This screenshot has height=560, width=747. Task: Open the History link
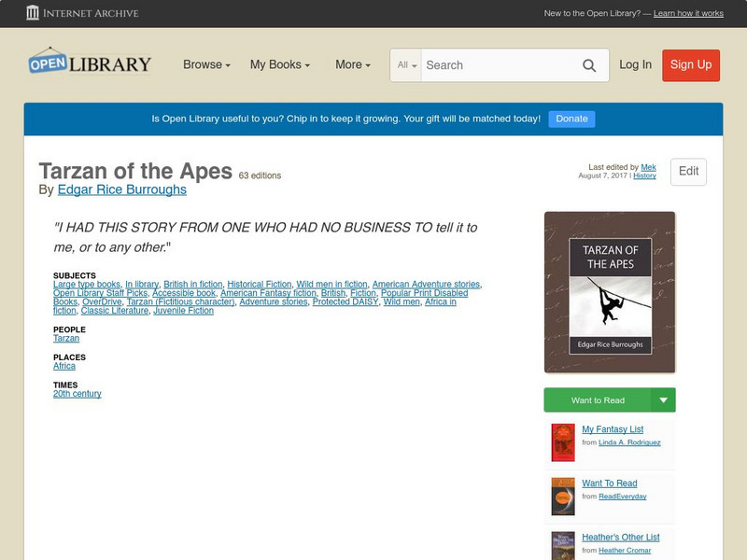[x=644, y=175]
